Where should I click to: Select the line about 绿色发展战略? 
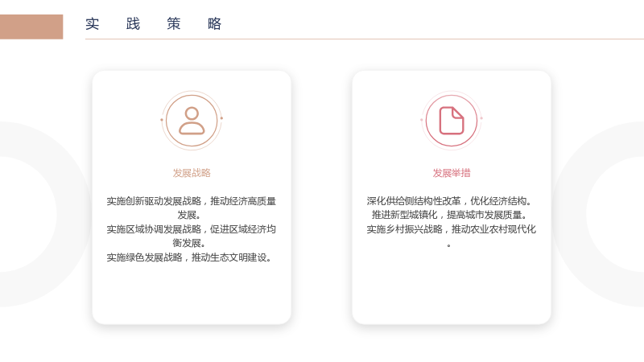[x=189, y=257]
